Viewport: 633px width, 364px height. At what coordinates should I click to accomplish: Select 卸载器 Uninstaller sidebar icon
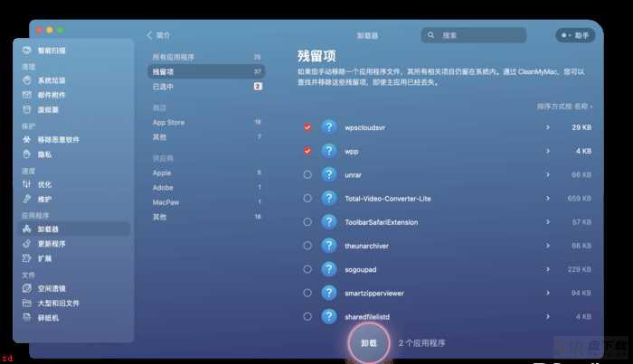[x=27, y=229]
